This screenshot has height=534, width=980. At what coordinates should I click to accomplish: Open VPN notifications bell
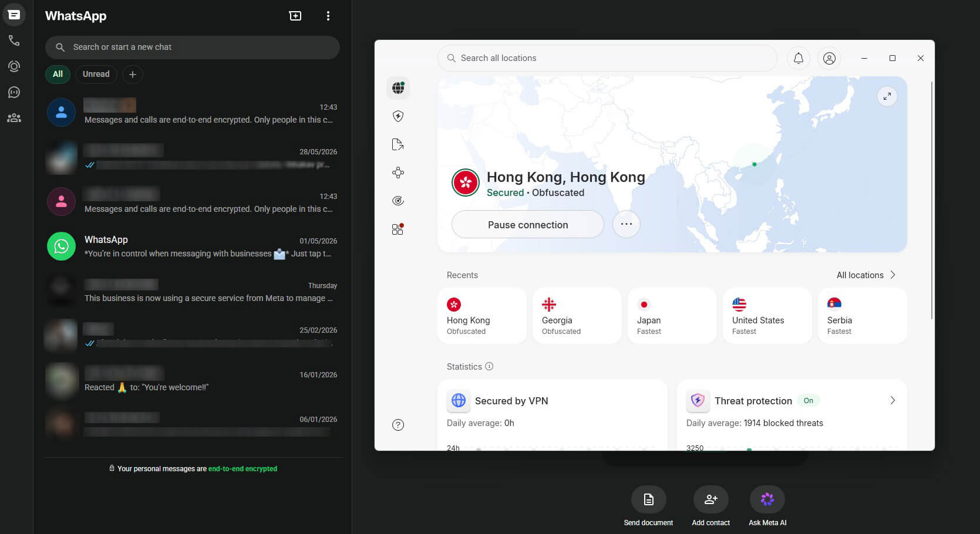799,58
